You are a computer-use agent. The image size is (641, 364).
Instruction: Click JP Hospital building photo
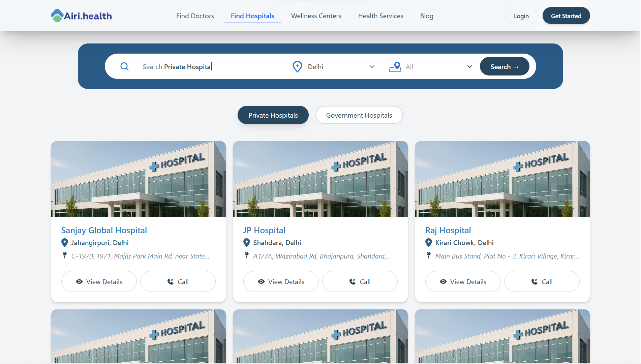pos(320,179)
